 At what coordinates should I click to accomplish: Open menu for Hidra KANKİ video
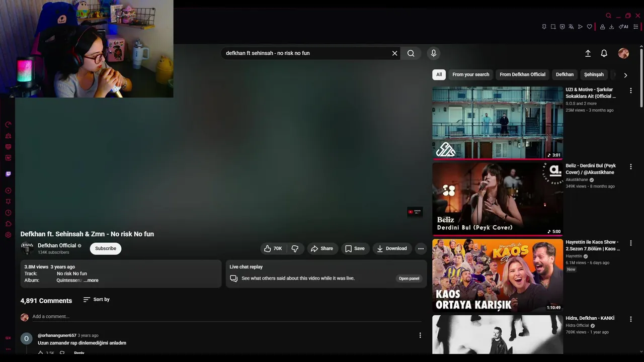[630, 319]
